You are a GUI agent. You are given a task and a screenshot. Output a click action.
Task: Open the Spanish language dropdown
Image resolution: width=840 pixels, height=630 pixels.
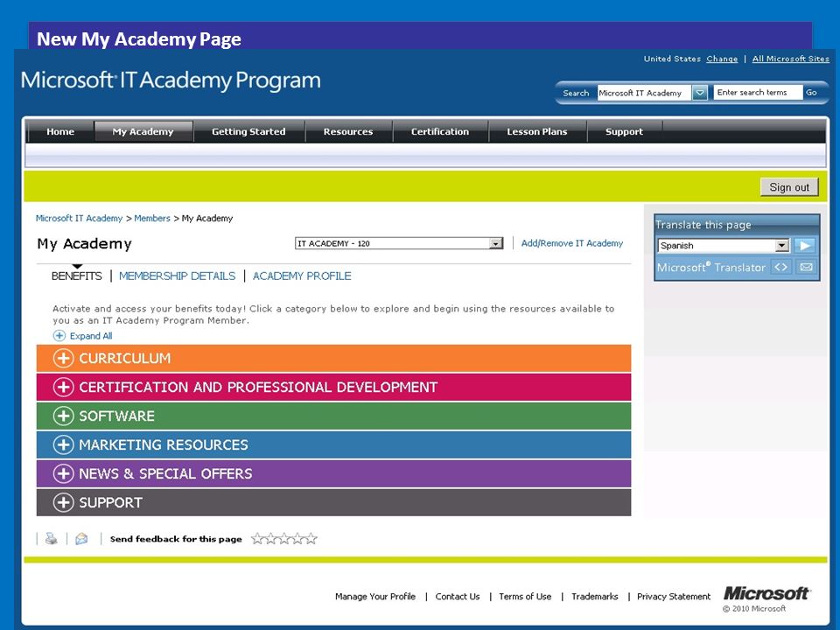pos(724,245)
